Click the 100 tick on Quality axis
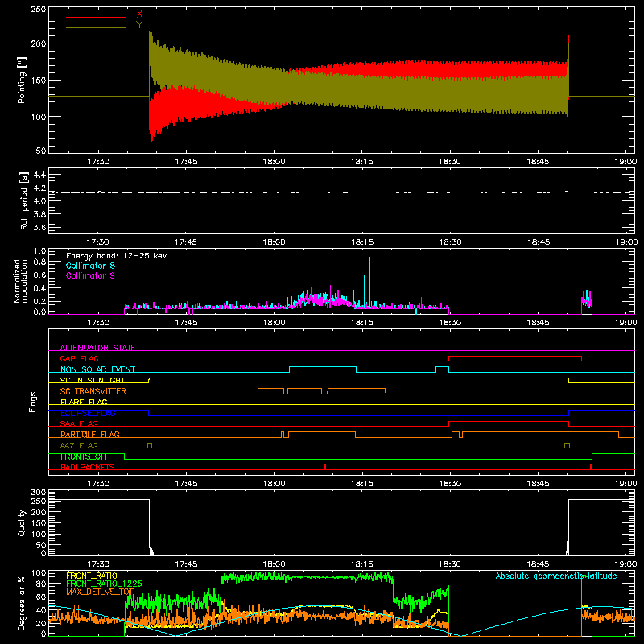Image resolution: width=644 pixels, height=644 pixels. pyautogui.click(x=39, y=535)
